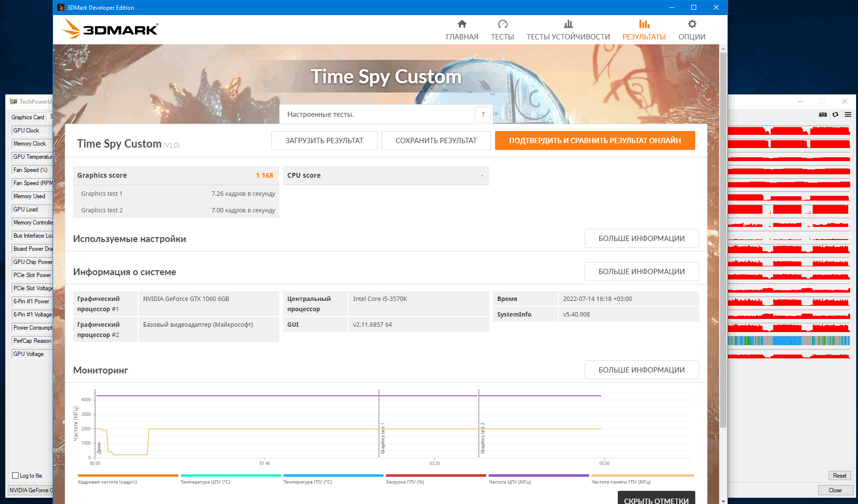Click the question mark help button
The image size is (858, 504).
483,114
